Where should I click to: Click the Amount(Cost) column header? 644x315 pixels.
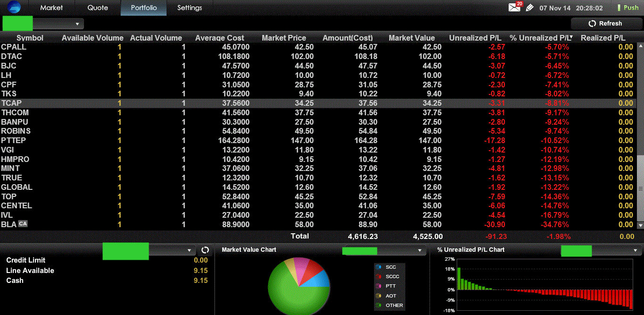point(348,38)
